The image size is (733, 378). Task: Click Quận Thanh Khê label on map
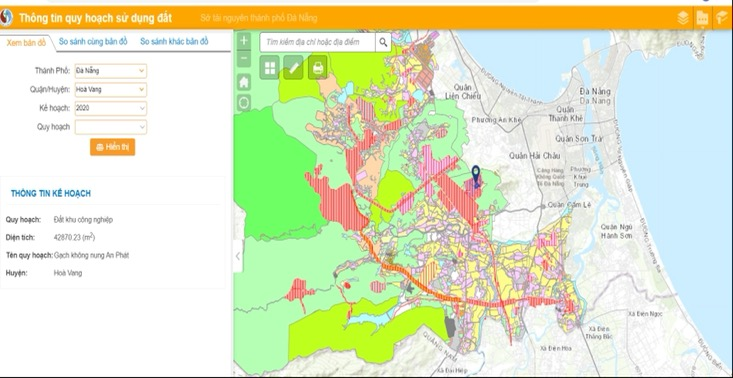click(x=566, y=114)
